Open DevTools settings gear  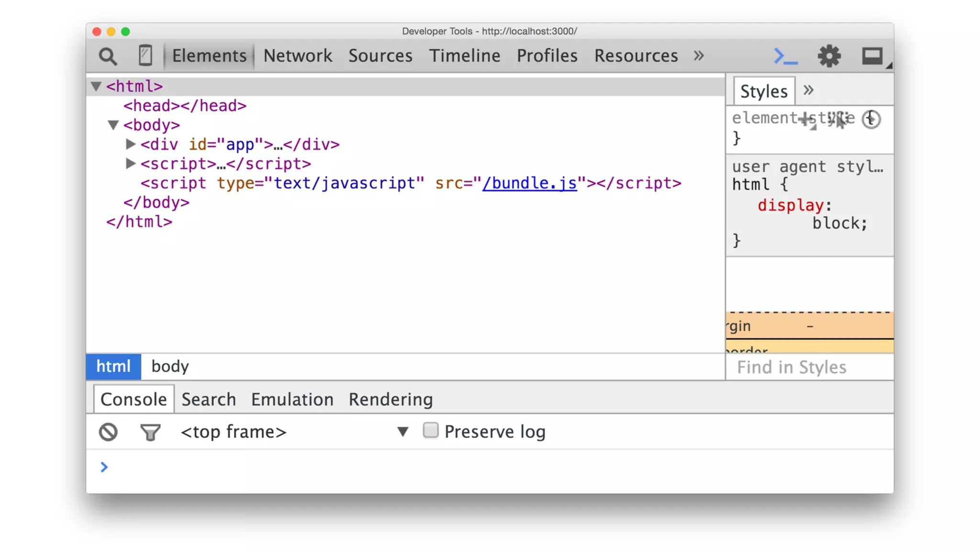[x=829, y=56]
